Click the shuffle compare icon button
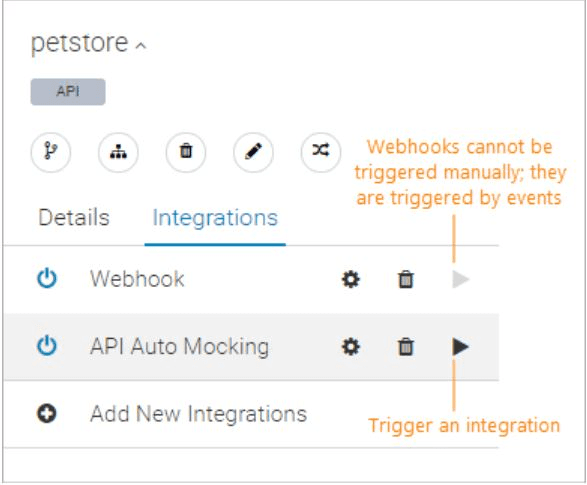 [x=321, y=152]
